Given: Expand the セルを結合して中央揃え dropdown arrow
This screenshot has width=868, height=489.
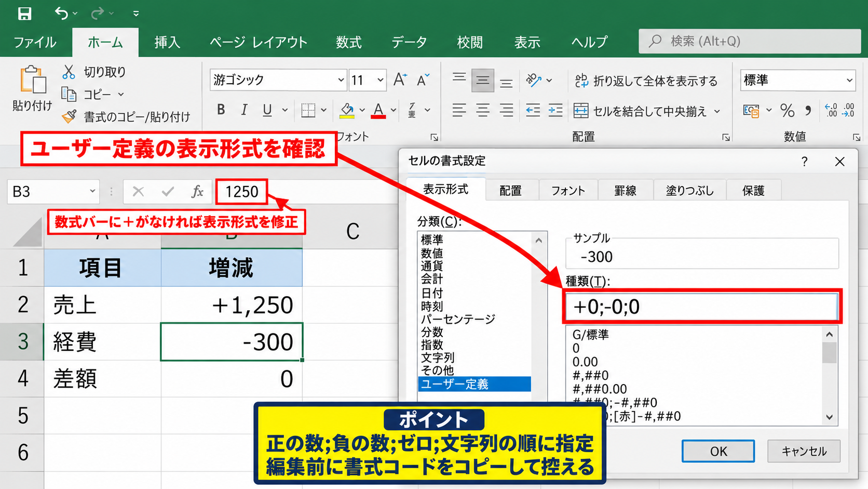Looking at the screenshot, I should click(717, 111).
